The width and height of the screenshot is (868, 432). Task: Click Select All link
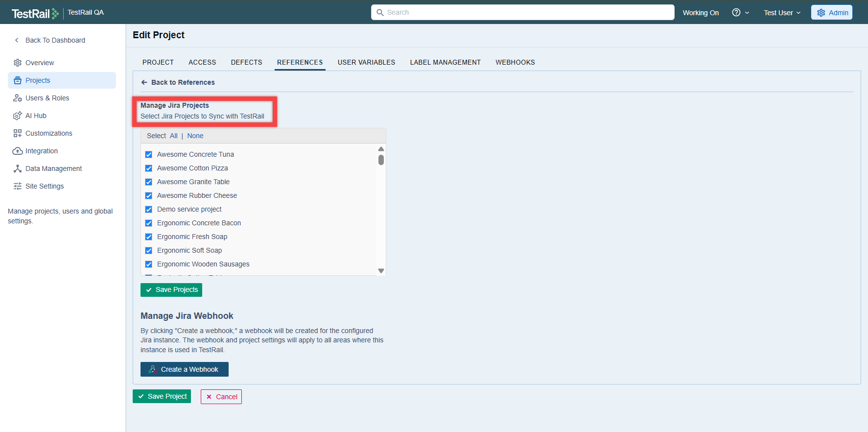click(x=174, y=136)
